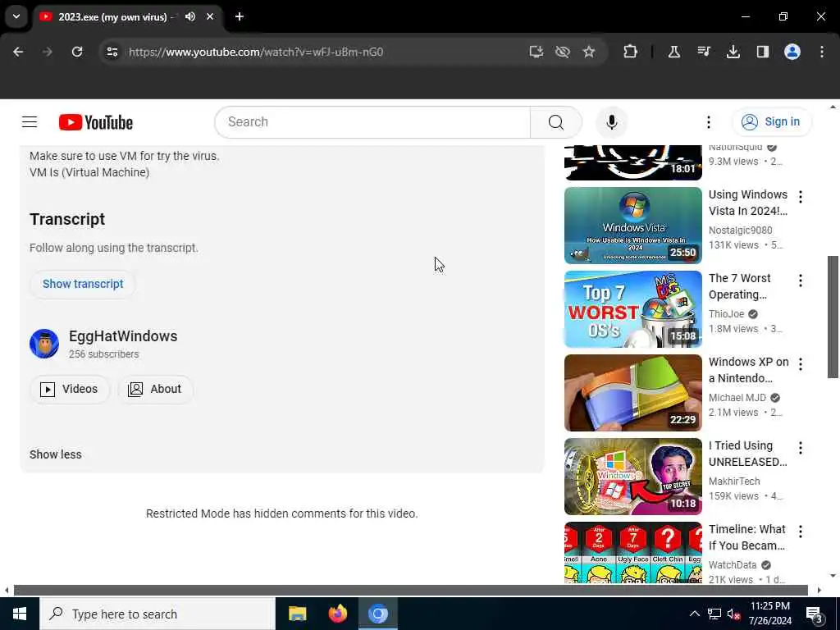The width and height of the screenshot is (840, 630).
Task: Open the browser extensions puzzle icon
Action: pos(631,52)
